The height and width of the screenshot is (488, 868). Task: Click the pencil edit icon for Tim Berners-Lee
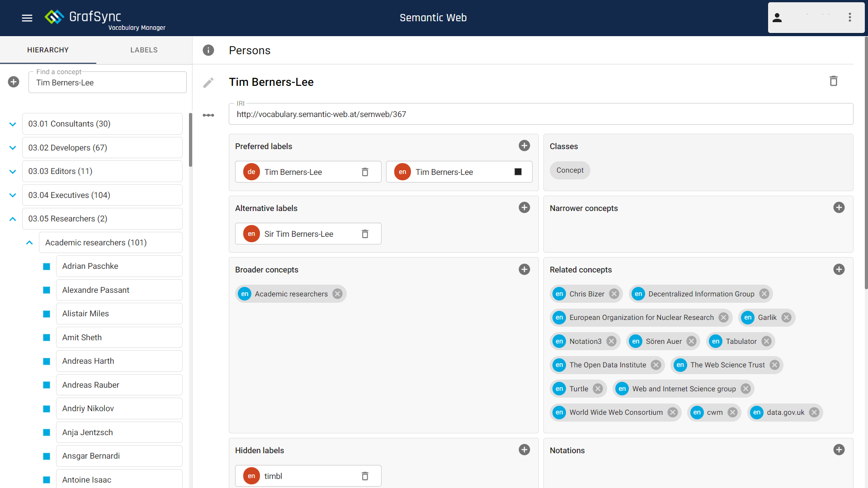[x=208, y=83]
